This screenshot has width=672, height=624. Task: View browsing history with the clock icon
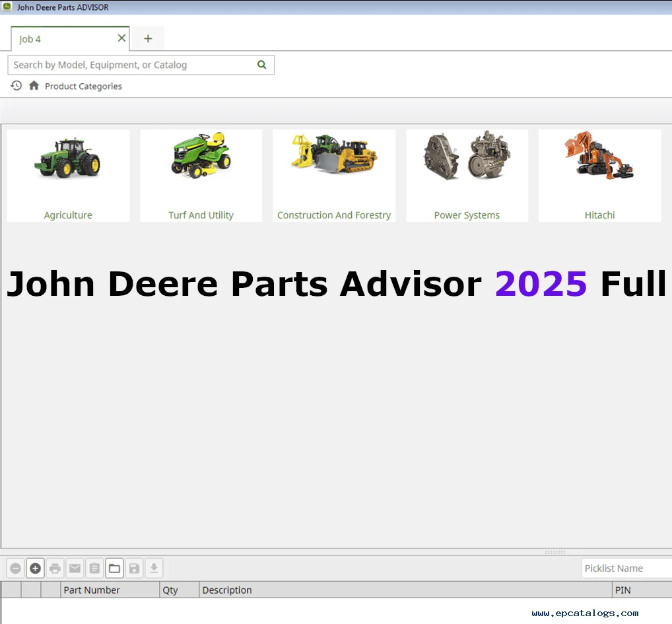[x=16, y=85]
